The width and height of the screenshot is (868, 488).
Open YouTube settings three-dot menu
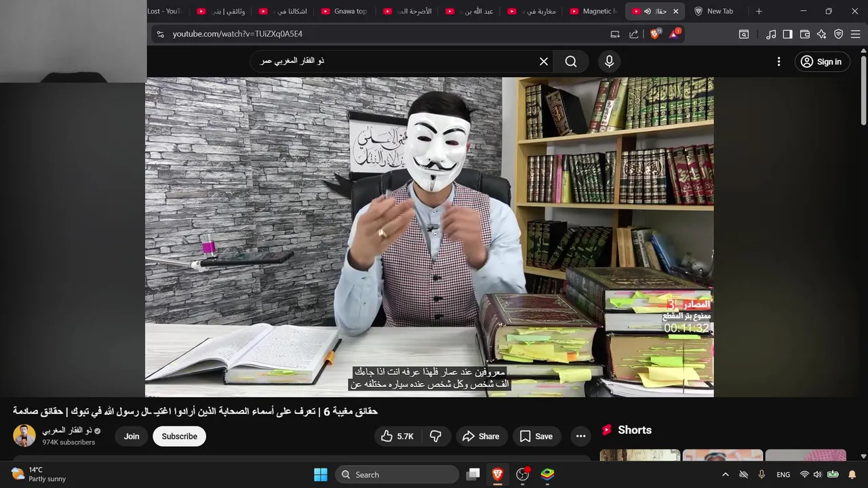(x=778, y=62)
